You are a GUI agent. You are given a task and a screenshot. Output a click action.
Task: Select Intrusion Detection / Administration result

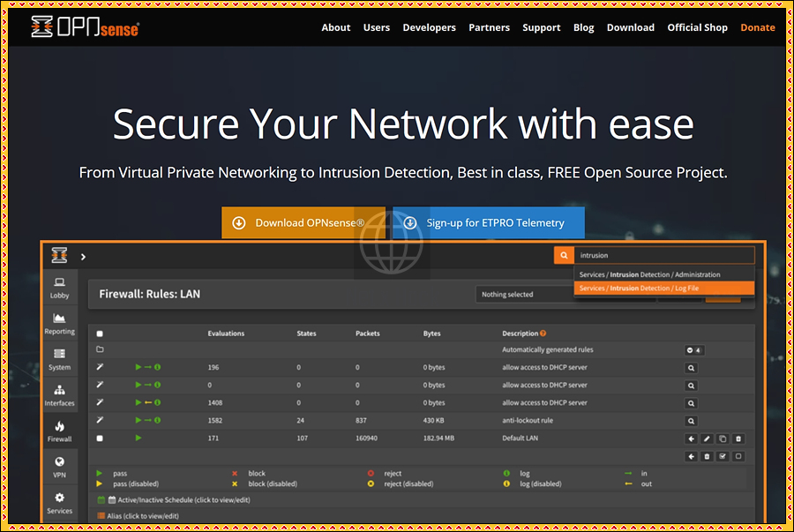pos(663,274)
